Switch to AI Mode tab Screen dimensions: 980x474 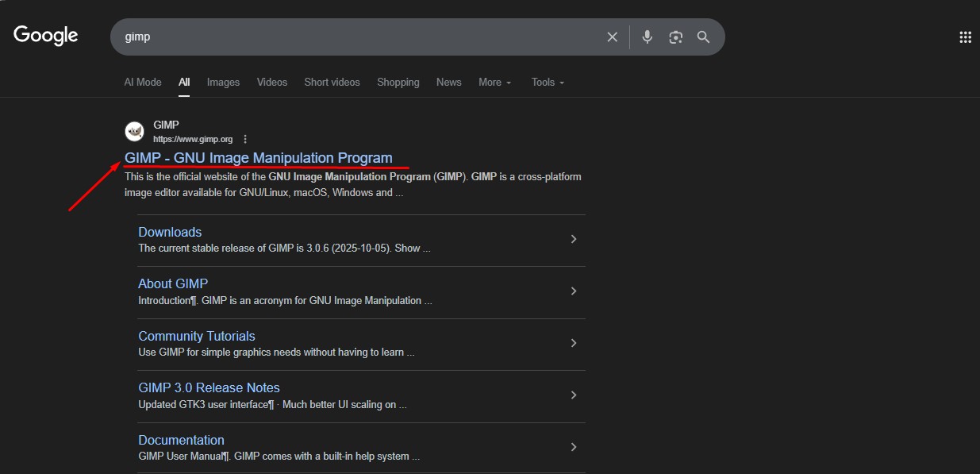pos(143,83)
